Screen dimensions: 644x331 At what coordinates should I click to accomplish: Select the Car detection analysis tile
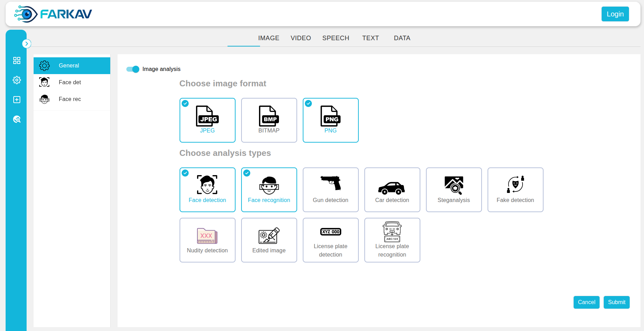click(392, 190)
